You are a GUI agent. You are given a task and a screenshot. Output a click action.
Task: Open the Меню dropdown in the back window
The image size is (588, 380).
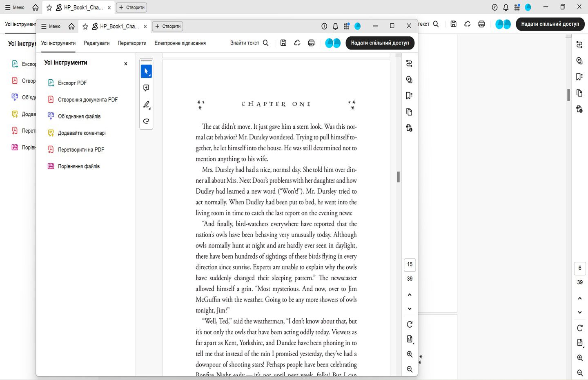point(15,7)
